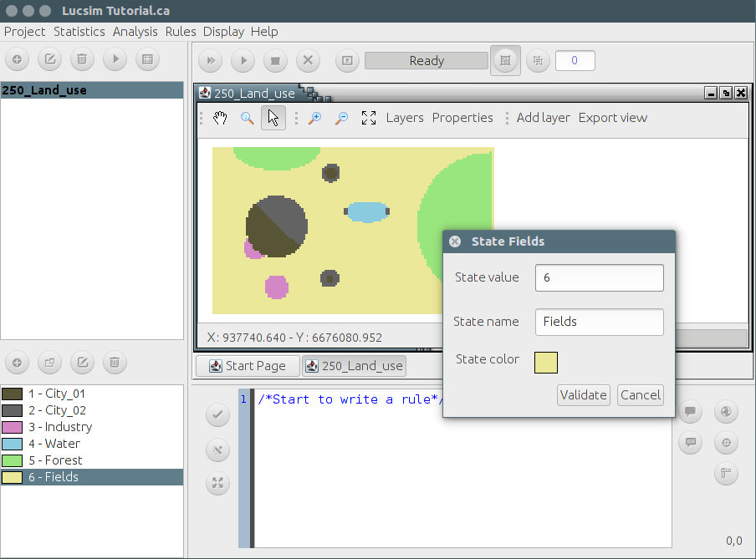
Task: Open the state color picker swatch
Action: pos(548,363)
